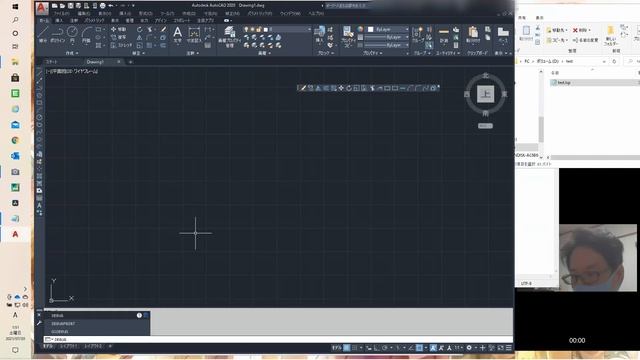Viewport: 640px width, 360px height.
Task: Click the Customization (three lines) icon in the status bar
Action: [509, 348]
